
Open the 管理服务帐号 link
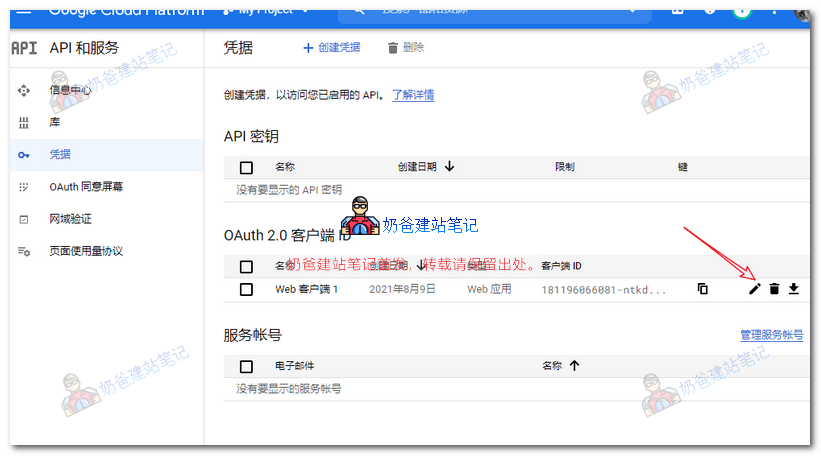pos(771,335)
